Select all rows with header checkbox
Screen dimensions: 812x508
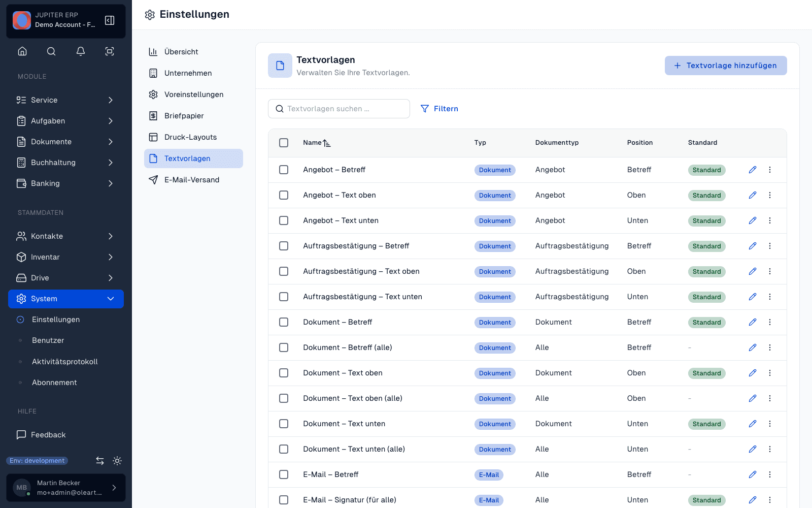[x=284, y=143]
